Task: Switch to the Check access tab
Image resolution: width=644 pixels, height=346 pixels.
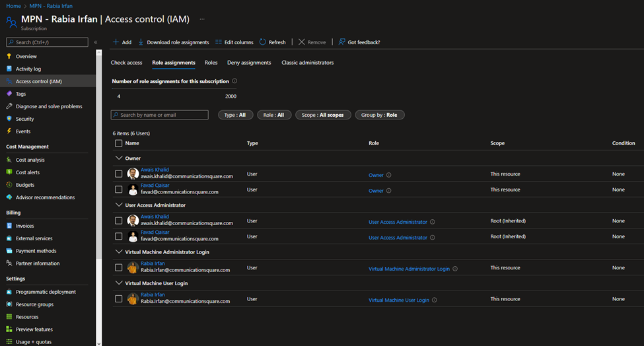Action: [127, 63]
